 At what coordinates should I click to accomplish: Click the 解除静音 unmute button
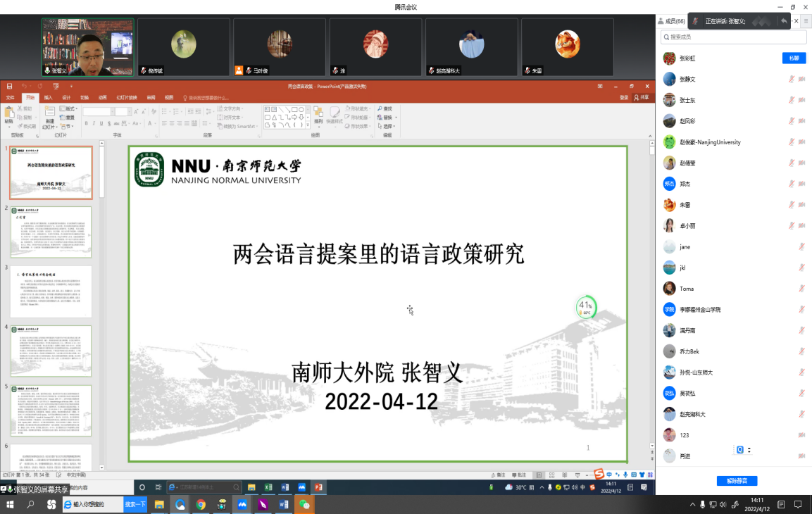737,481
